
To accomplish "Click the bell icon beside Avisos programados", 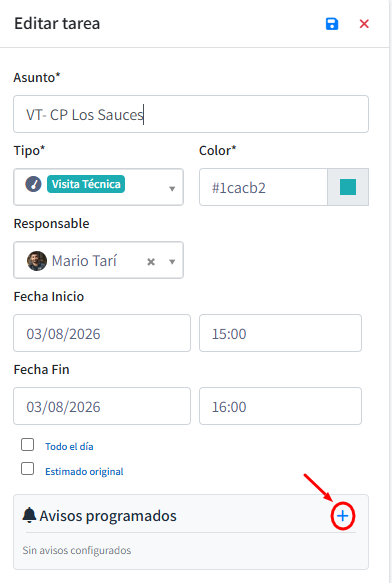I will [29, 515].
